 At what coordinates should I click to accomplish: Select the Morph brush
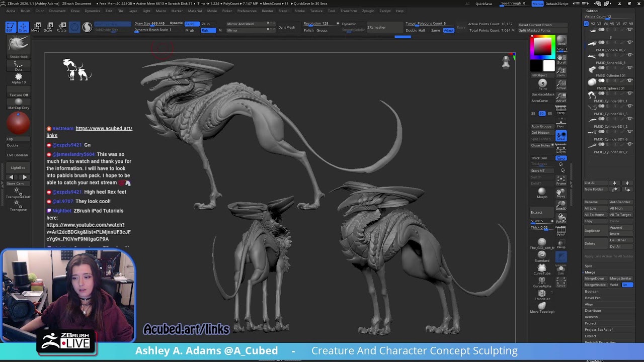pyautogui.click(x=542, y=193)
